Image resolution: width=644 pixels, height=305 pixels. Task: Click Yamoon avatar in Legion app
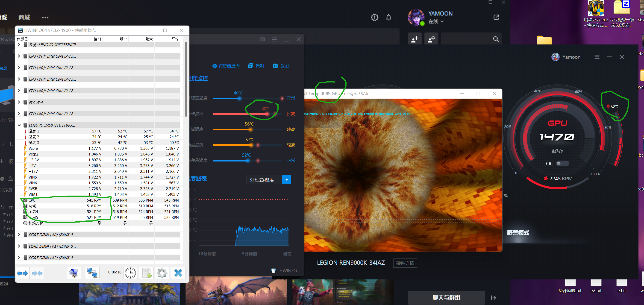pyautogui.click(x=555, y=57)
